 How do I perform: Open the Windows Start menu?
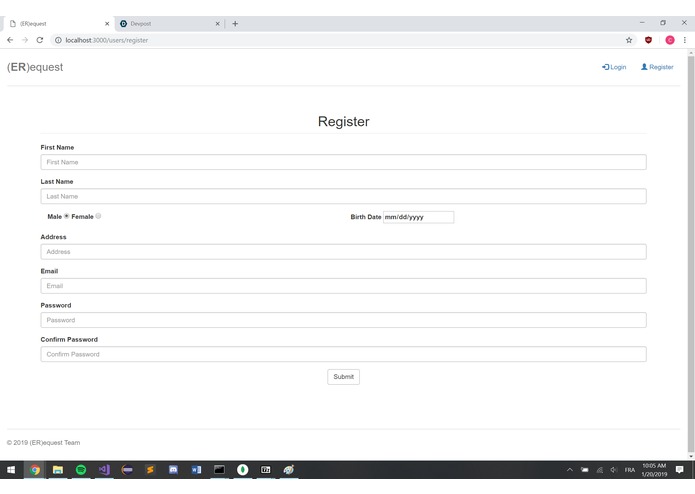[x=11, y=470]
